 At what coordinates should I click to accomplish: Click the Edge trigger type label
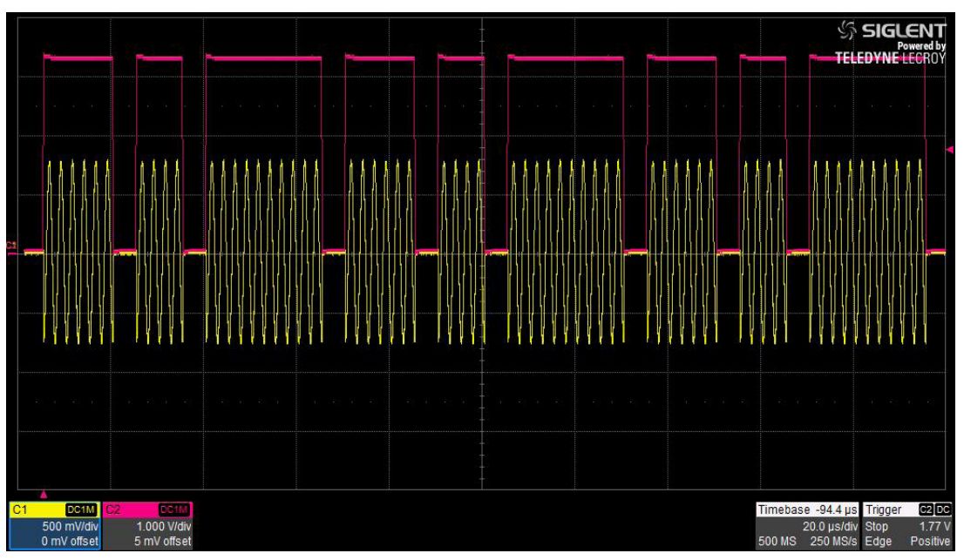pyautogui.click(x=876, y=541)
